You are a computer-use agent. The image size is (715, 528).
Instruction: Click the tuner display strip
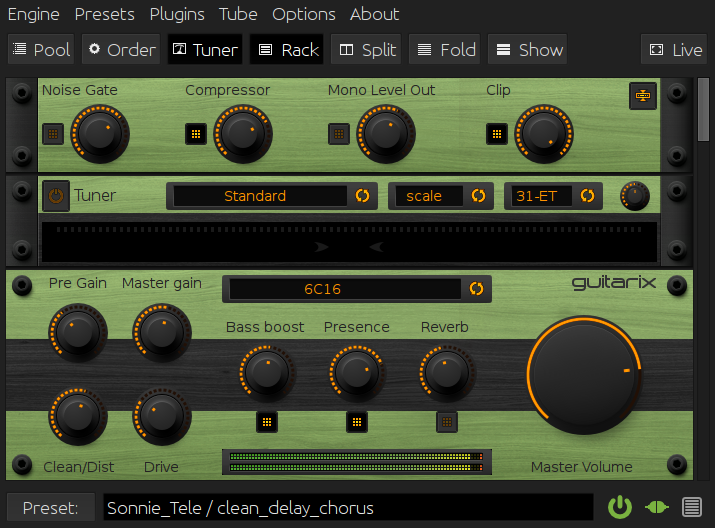[x=349, y=242]
